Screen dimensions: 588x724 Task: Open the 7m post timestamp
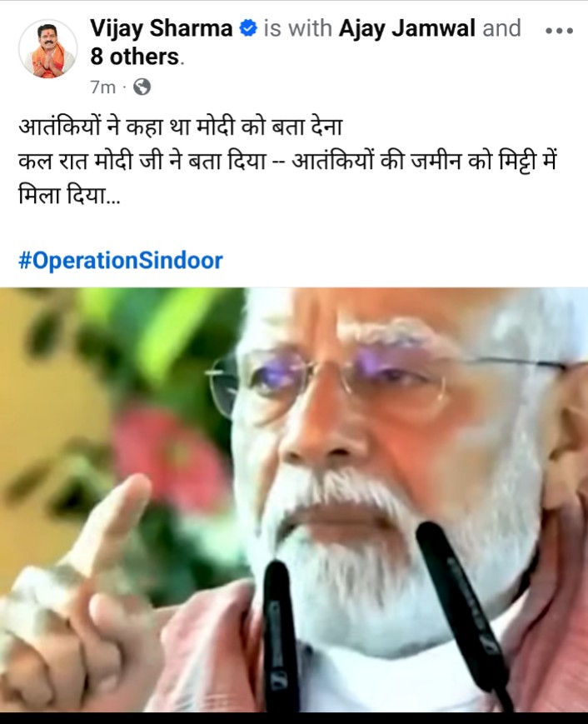coord(102,87)
